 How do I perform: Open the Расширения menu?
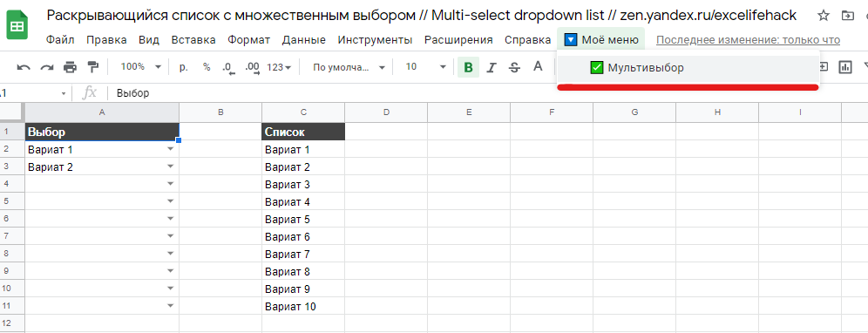(x=458, y=40)
